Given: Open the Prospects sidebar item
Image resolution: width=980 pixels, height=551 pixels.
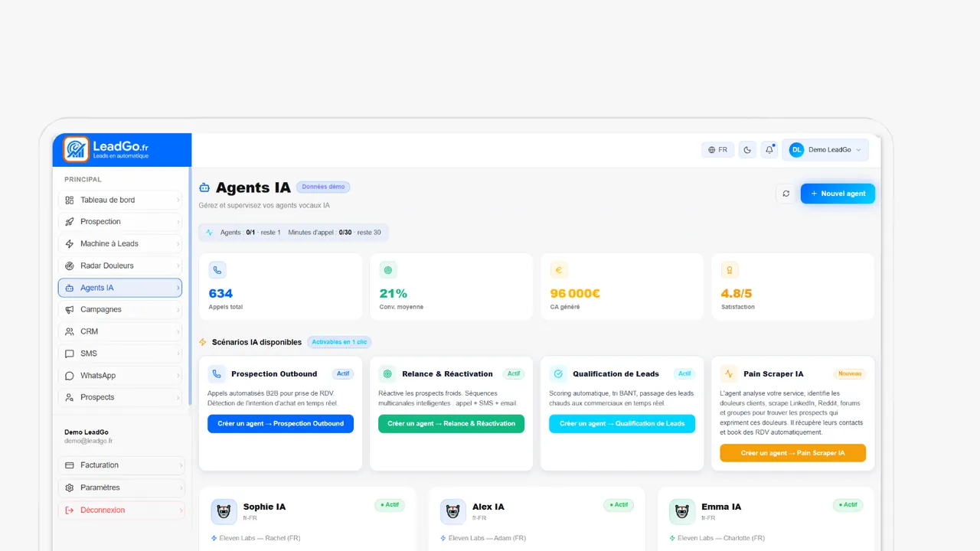Looking at the screenshot, I should pyautogui.click(x=120, y=397).
